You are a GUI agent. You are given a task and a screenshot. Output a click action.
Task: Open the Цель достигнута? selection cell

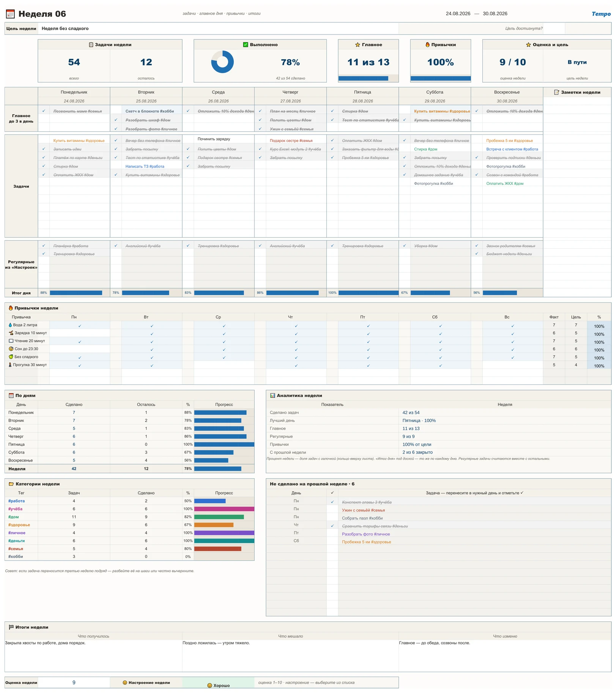coord(554,28)
